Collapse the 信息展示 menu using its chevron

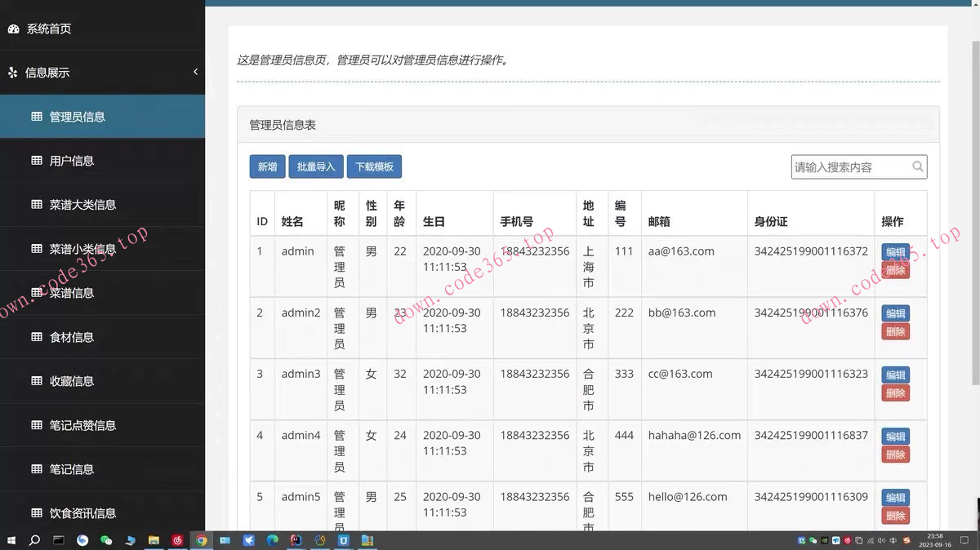pyautogui.click(x=195, y=72)
